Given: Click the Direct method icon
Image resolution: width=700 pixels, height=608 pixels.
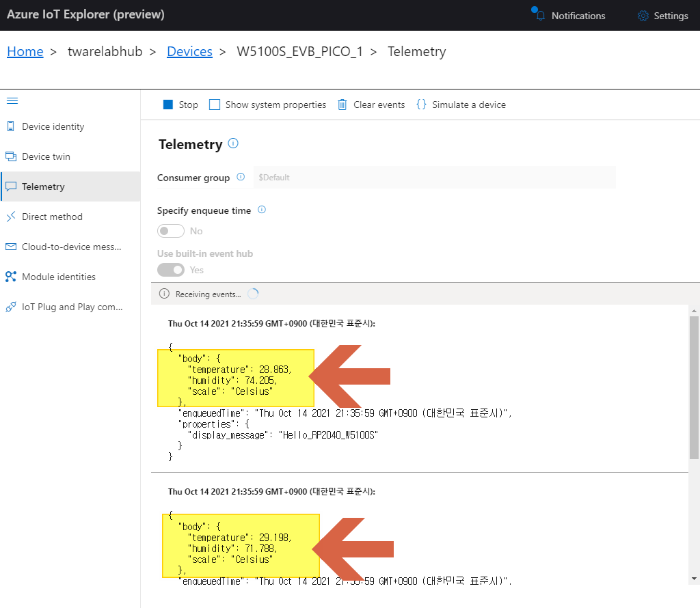Looking at the screenshot, I should (11, 217).
